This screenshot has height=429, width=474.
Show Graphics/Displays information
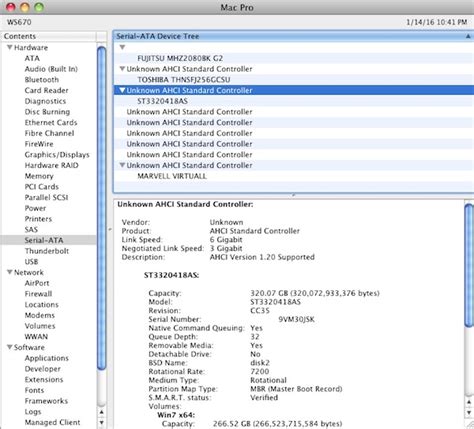pyautogui.click(x=57, y=155)
